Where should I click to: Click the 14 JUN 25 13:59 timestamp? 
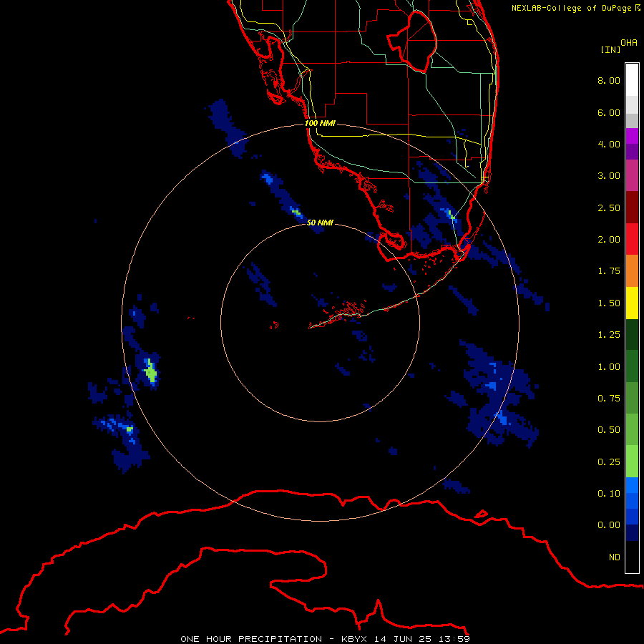tap(422, 639)
